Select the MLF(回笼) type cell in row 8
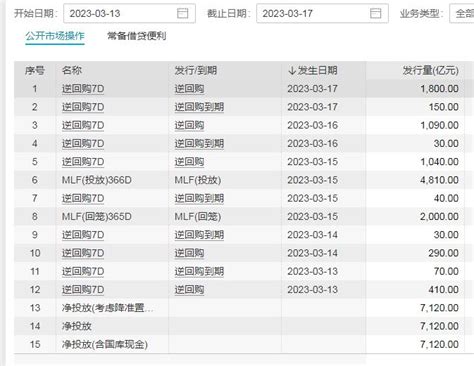474x366 pixels. point(198,217)
